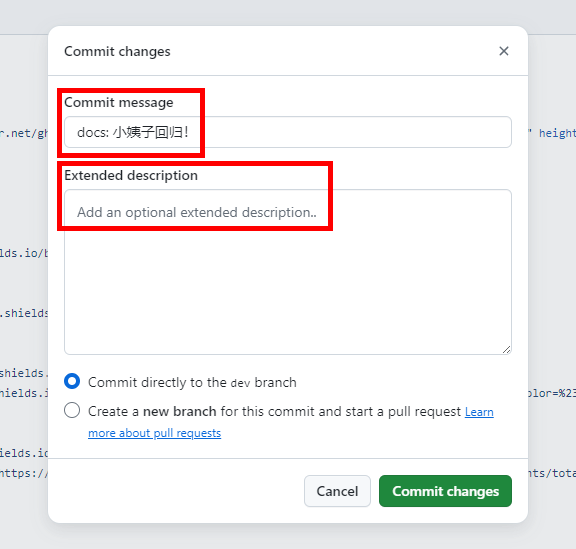Focus the Extended description text area
This screenshot has width=576, height=549.
(288, 272)
